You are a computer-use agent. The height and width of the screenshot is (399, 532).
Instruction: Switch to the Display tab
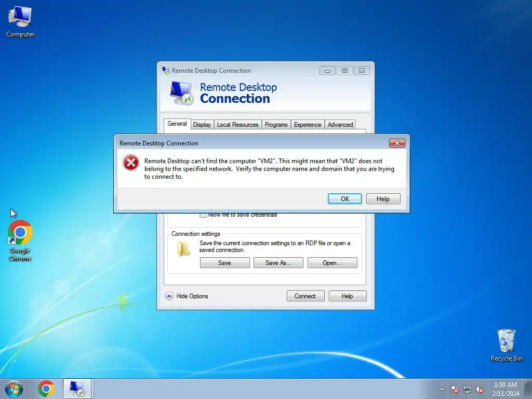coord(202,125)
